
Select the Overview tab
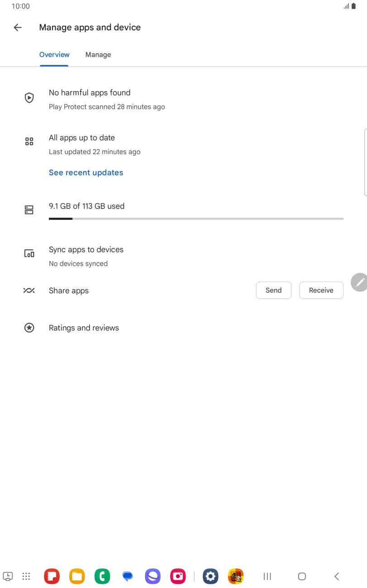54,55
